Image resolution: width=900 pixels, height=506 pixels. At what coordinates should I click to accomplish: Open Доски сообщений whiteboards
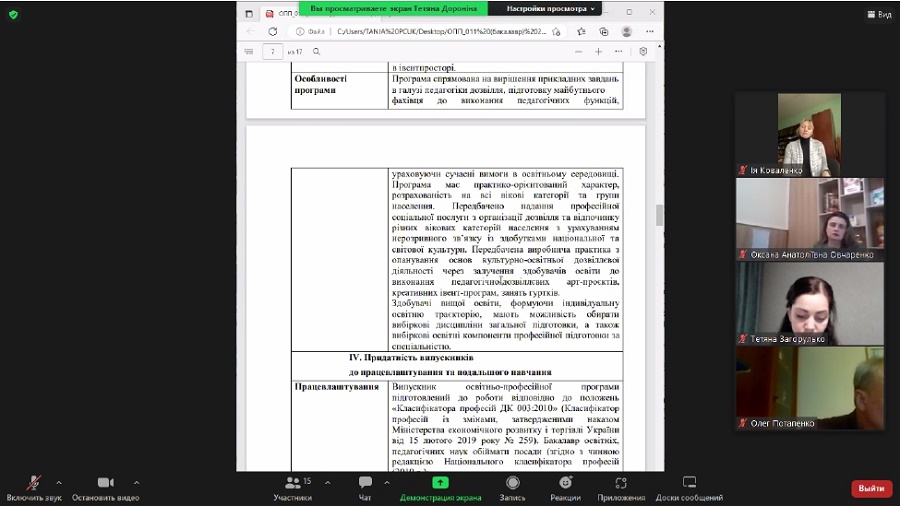click(689, 487)
